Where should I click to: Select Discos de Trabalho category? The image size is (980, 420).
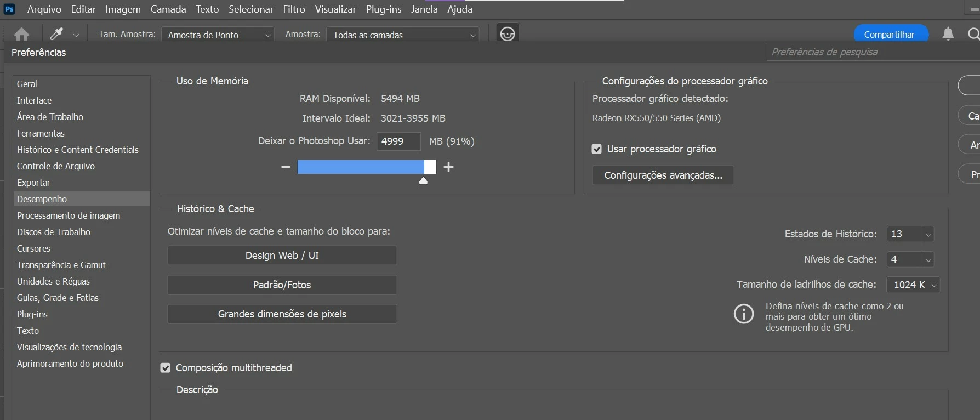point(82,232)
